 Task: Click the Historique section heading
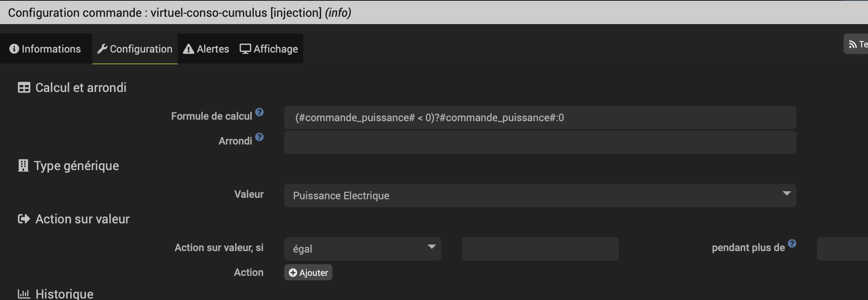click(x=64, y=294)
